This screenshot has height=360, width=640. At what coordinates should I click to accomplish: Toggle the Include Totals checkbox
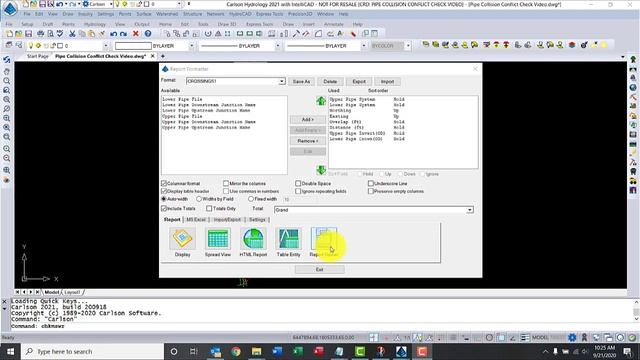tap(164, 209)
